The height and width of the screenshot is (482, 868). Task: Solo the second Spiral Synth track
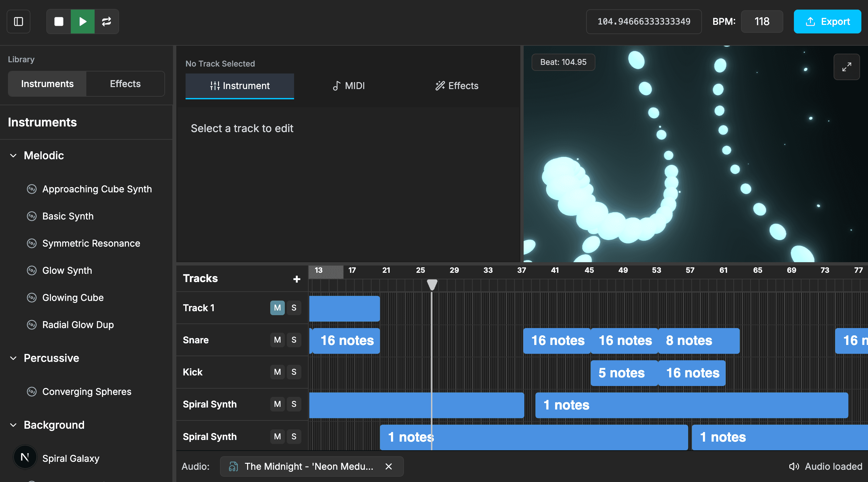pyautogui.click(x=294, y=436)
